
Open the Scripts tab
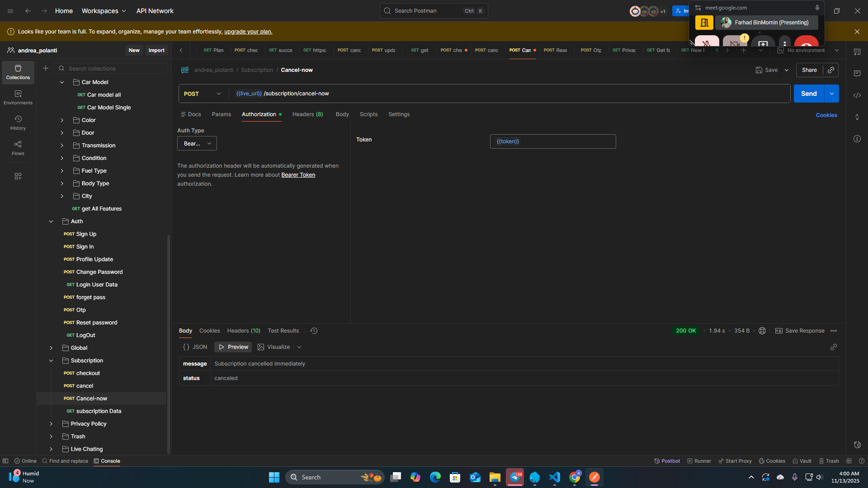click(x=369, y=114)
